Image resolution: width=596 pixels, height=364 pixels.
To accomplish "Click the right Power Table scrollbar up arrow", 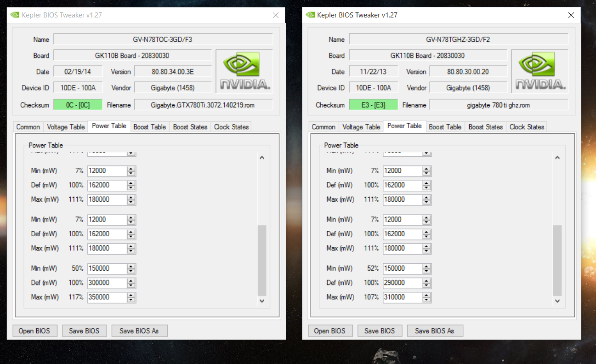I will (557, 158).
